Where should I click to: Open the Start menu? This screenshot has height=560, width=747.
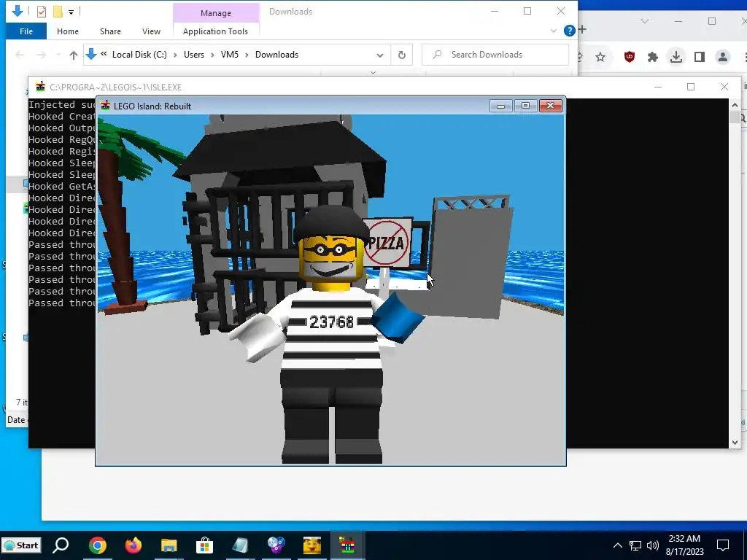[21, 545]
